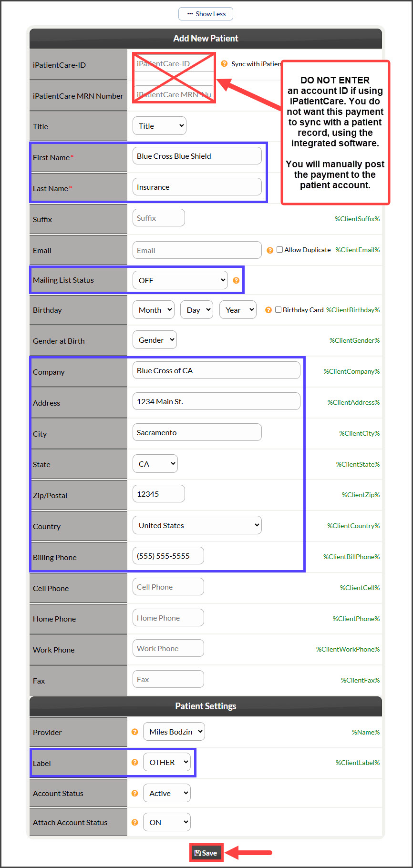
Task: Open the Attach Account Status dropdown
Action: 167,822
